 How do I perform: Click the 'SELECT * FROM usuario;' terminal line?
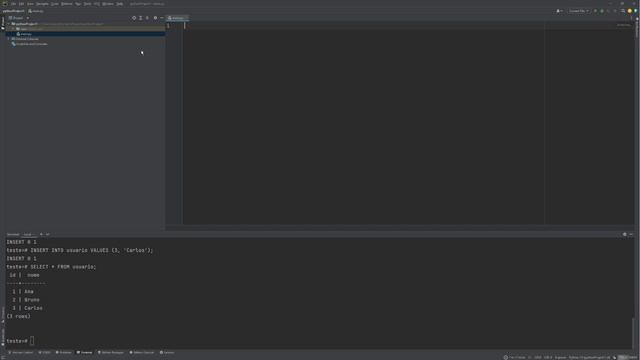(x=63, y=267)
